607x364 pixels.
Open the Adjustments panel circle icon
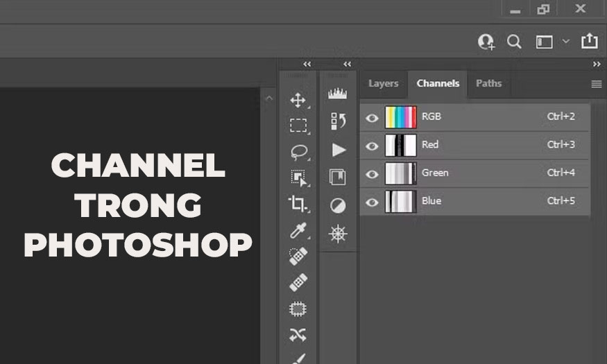point(338,205)
